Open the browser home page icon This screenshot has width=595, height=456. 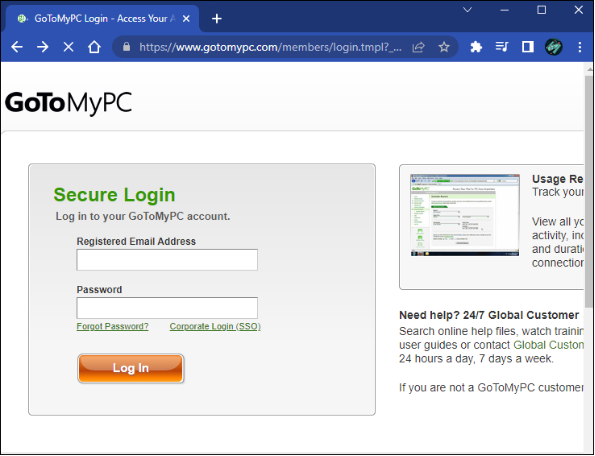pyautogui.click(x=94, y=47)
